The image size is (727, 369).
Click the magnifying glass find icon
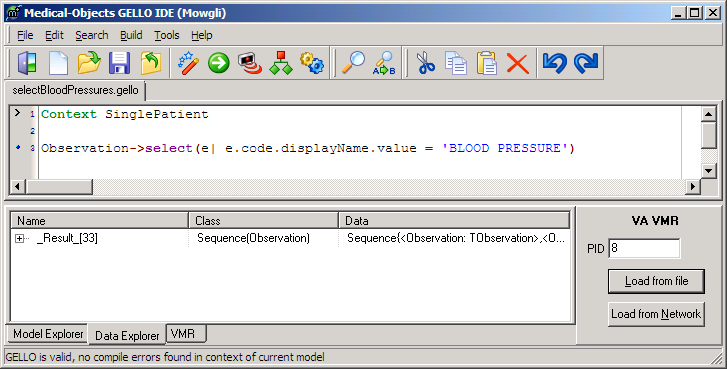[353, 63]
